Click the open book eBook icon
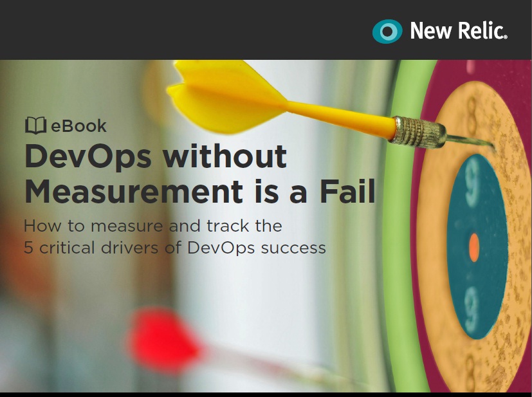 pyautogui.click(x=35, y=125)
